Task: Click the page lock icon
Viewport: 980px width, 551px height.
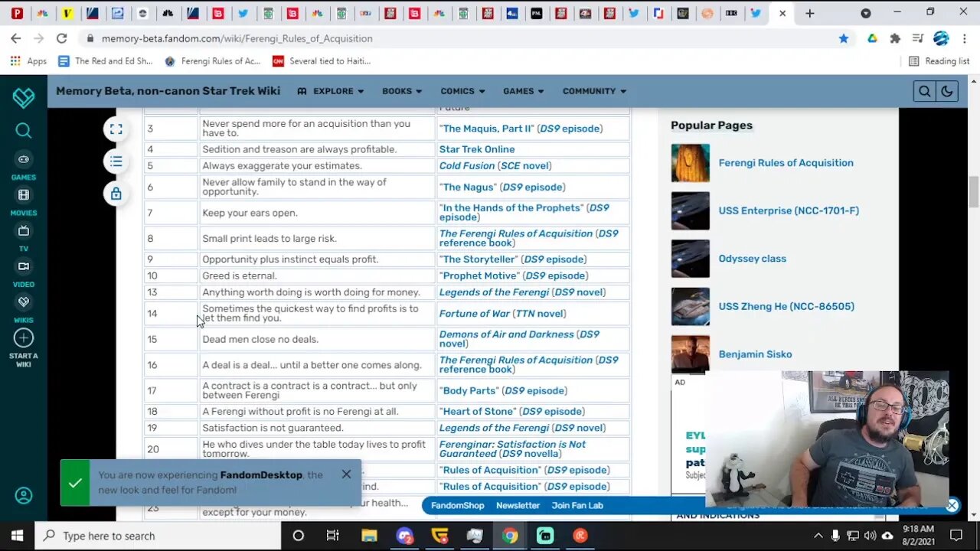Action: tap(116, 194)
